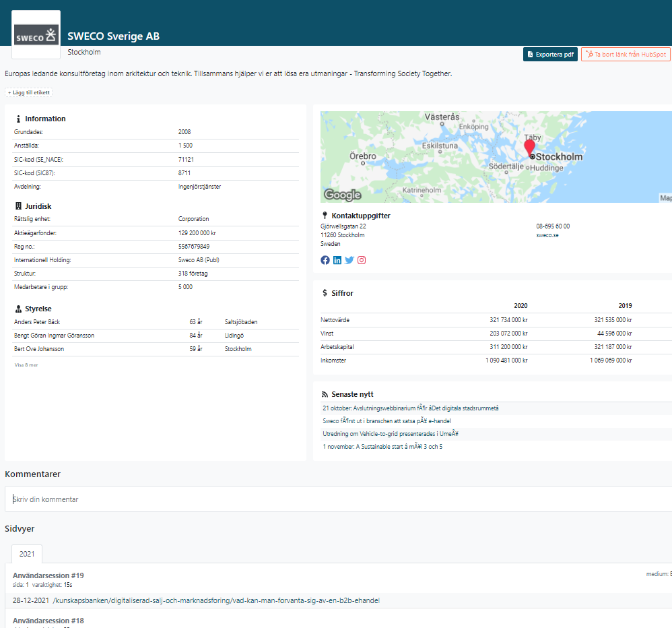
Task: Open the Instagram social icon
Action: [x=362, y=260]
